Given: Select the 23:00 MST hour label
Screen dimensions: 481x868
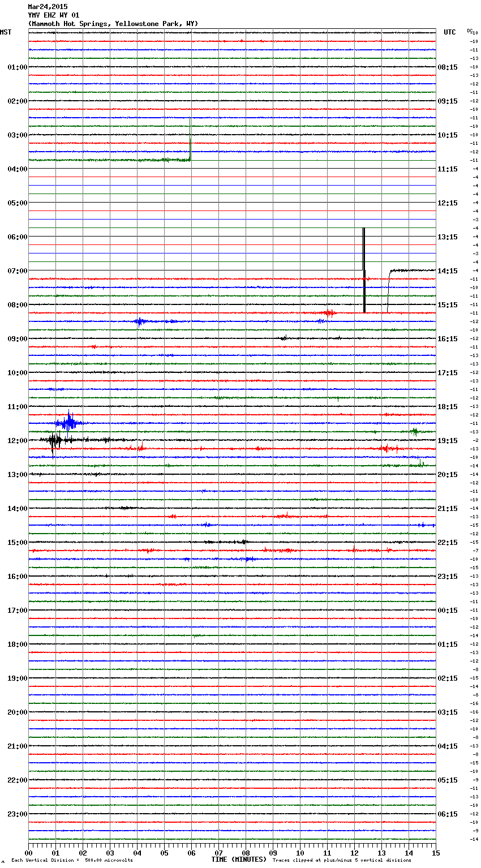Looking at the screenshot, I should point(18,814).
